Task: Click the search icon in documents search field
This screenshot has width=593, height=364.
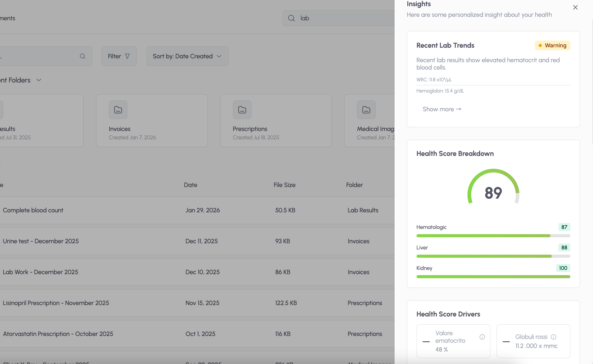Action: pyautogui.click(x=82, y=56)
